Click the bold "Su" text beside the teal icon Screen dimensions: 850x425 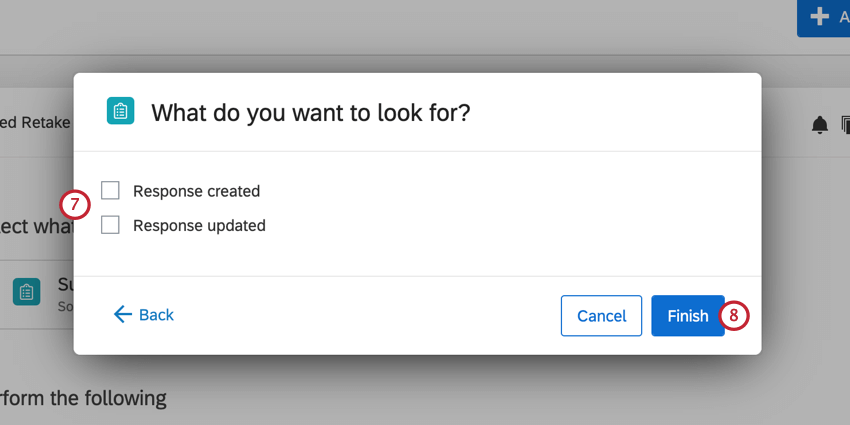coord(65,284)
